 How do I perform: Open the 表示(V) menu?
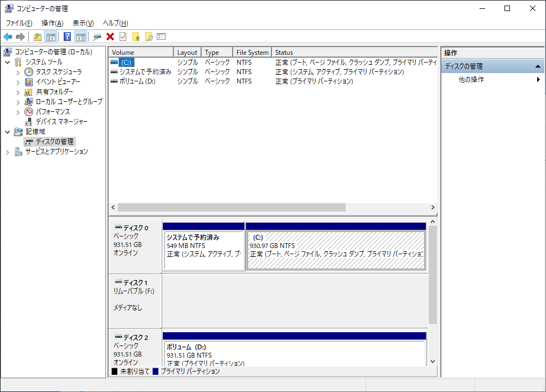pyautogui.click(x=83, y=23)
